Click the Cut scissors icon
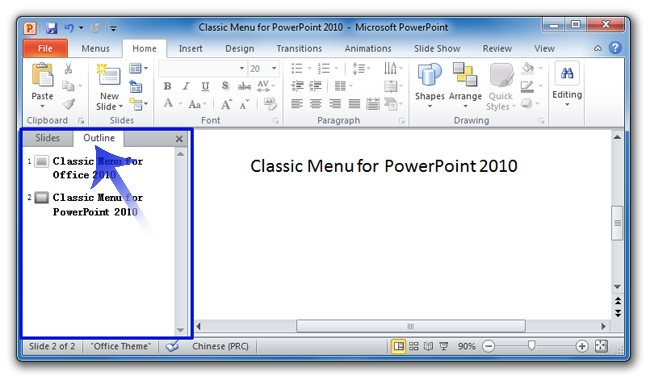 [68, 68]
